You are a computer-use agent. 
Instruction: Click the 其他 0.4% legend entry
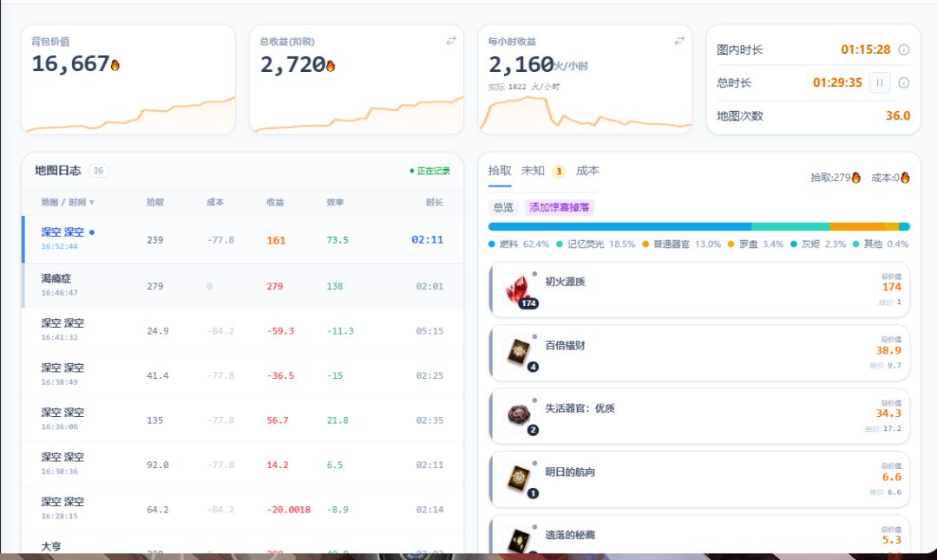(x=881, y=244)
